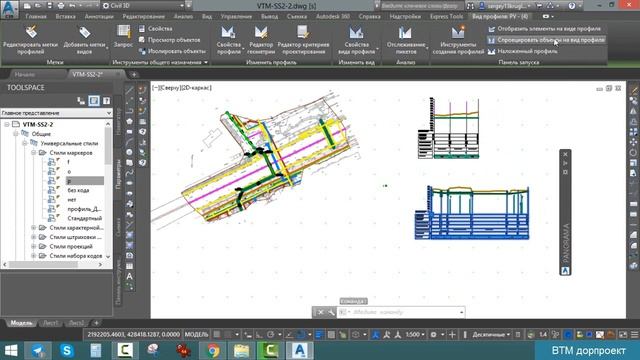Open the Анализ ribbon tab

pos(183,17)
